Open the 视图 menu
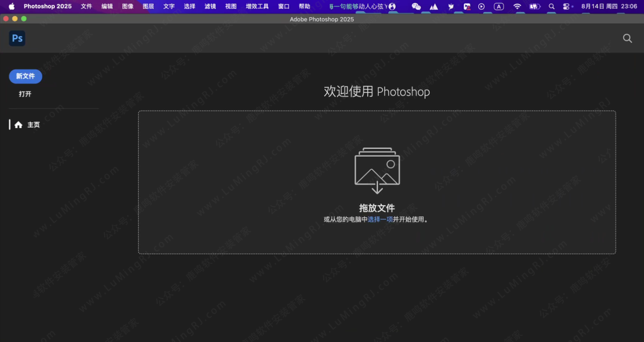This screenshot has height=342, width=644. pos(231,7)
